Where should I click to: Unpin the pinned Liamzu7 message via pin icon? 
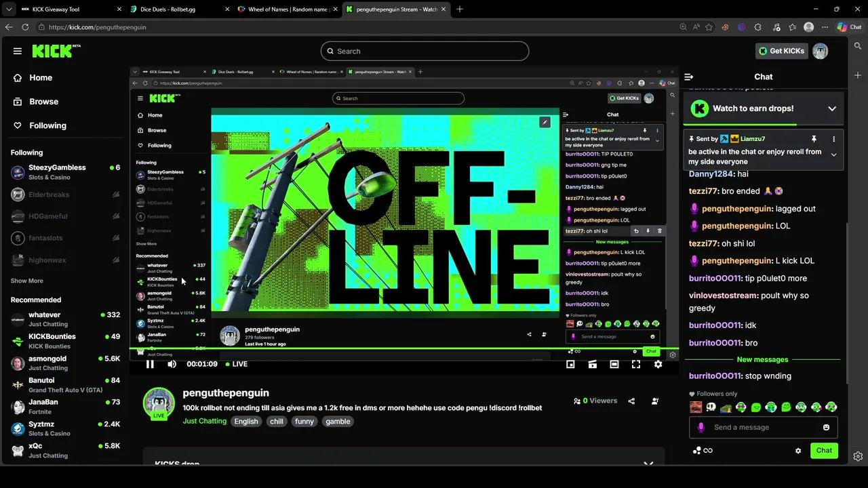coord(814,139)
